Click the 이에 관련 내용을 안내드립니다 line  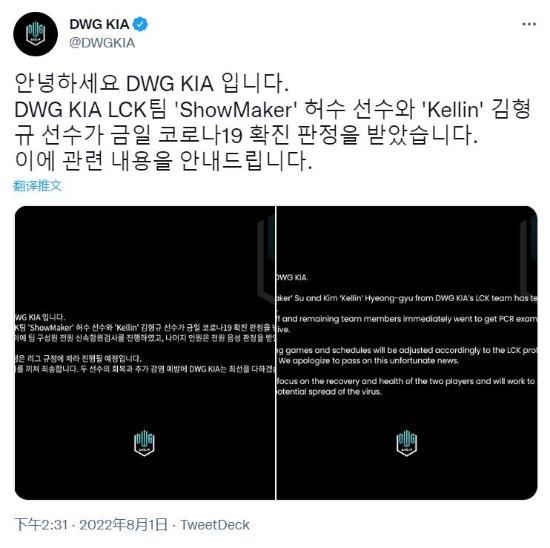coord(163,161)
